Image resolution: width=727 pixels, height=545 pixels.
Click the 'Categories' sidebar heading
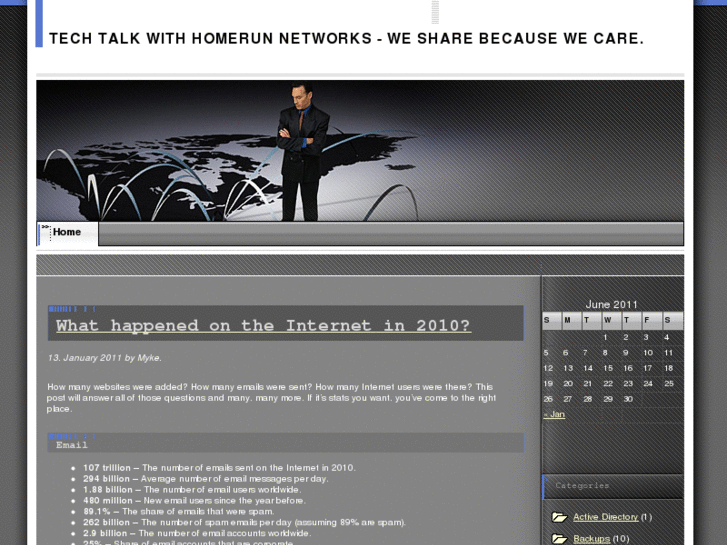pyautogui.click(x=582, y=486)
